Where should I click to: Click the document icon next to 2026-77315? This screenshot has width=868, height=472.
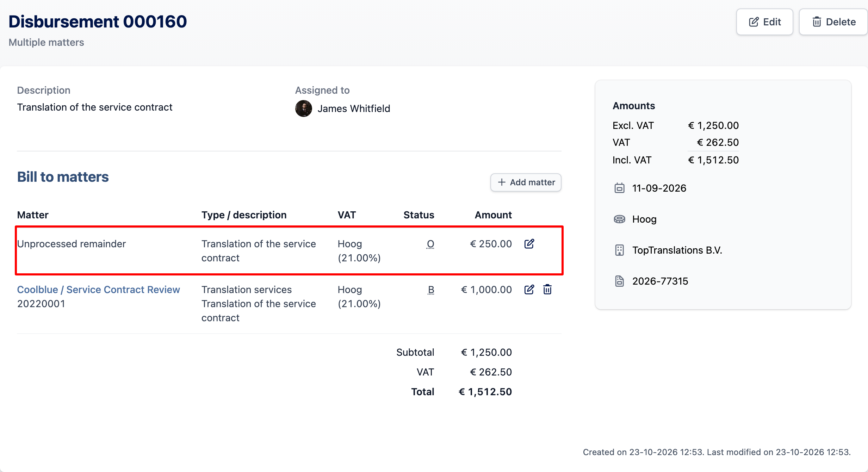[x=619, y=281]
